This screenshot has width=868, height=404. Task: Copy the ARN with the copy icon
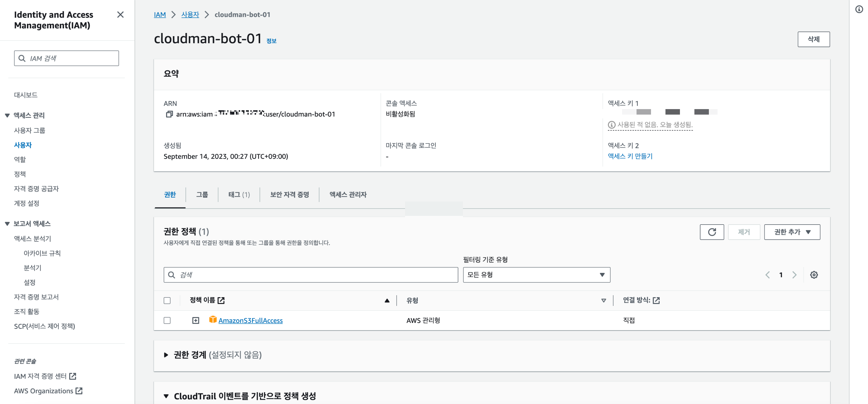[169, 114]
